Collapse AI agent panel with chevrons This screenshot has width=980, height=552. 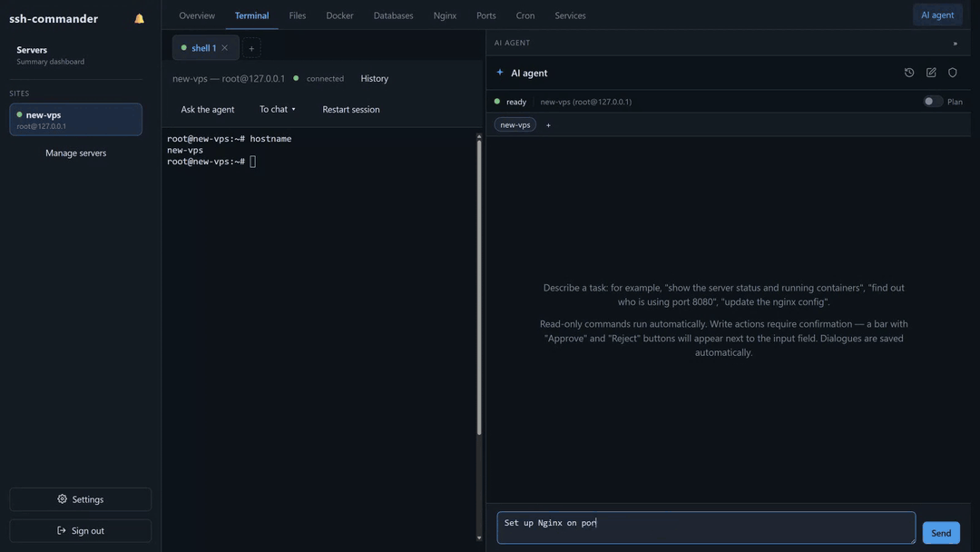tap(955, 44)
